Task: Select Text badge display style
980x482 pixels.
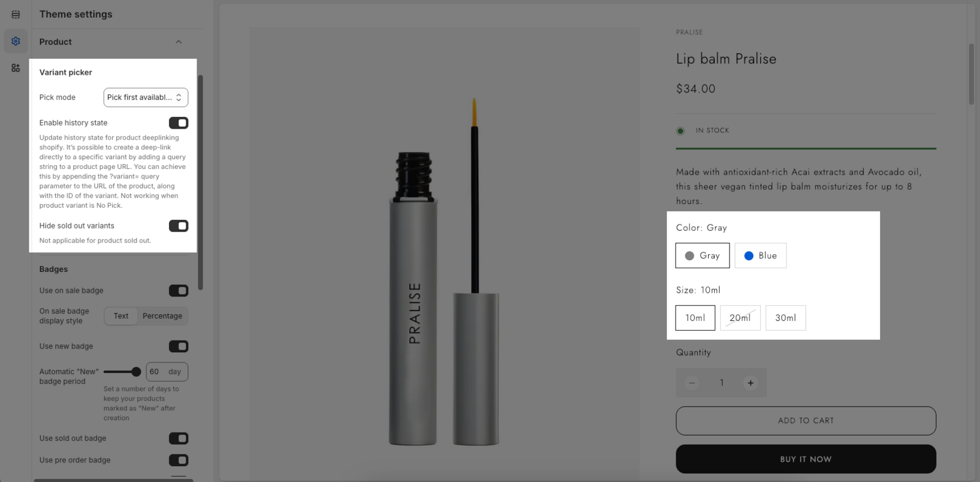Action: [x=121, y=316]
